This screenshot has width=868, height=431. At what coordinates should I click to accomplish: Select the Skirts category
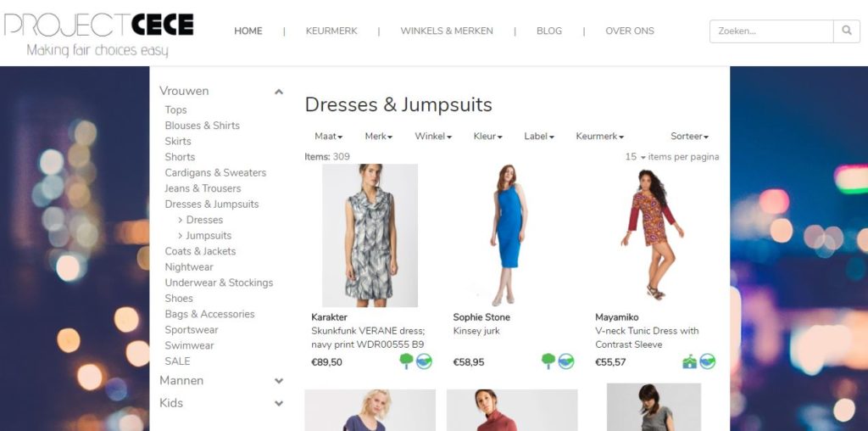coord(178,142)
